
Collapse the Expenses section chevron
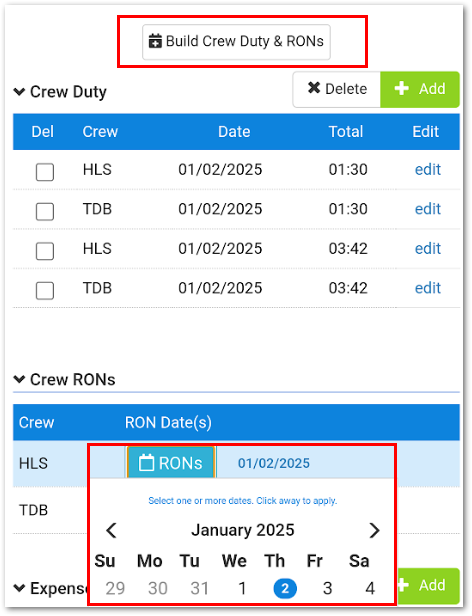19,588
